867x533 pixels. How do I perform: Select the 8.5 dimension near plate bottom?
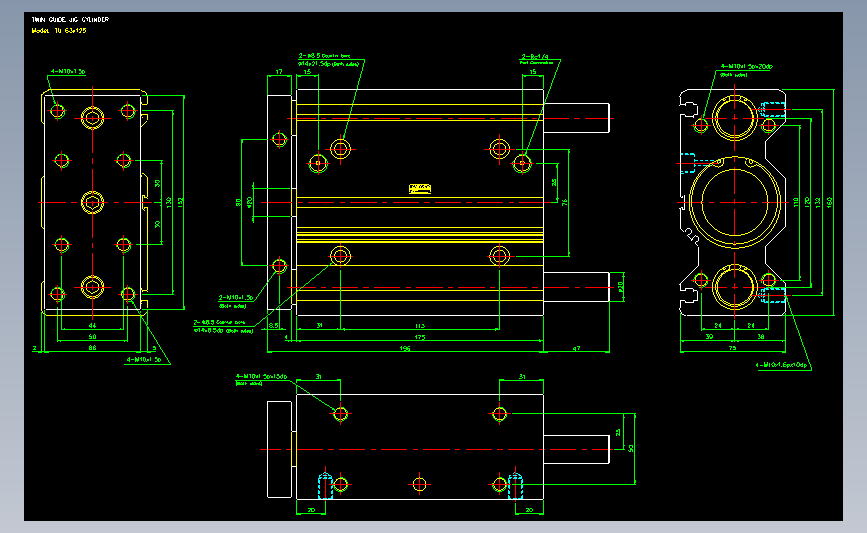coord(274,326)
